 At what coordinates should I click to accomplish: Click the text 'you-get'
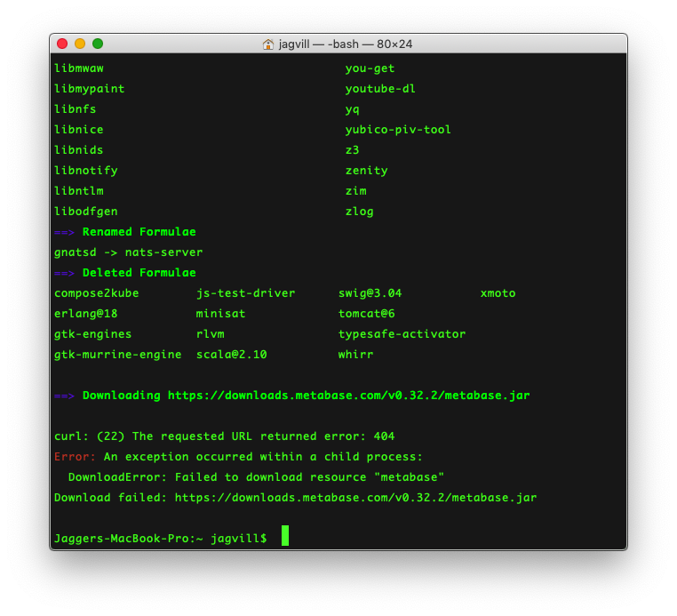[370, 68]
